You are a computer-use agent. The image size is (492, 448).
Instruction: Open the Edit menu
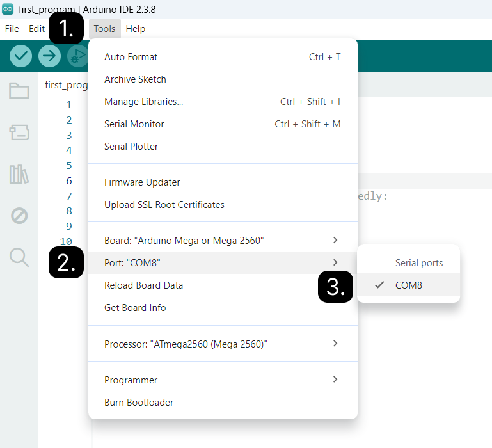tap(36, 29)
